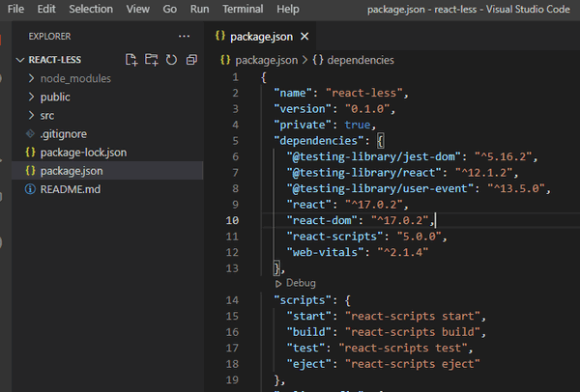Screen dimensions: 580x392
Task: Click the "web-vitals" key
Action: [326, 252]
